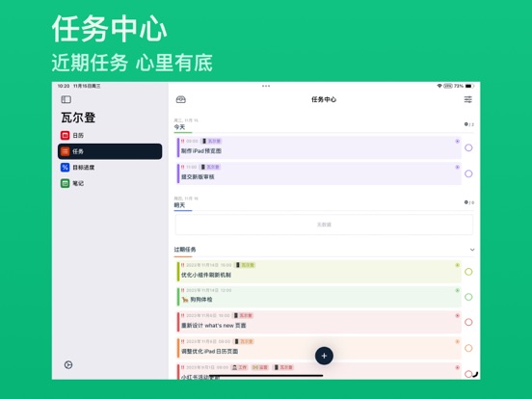Click the gauge icon beside 任务中心
Image resolution: width=532 pixels, height=399 pixels.
181,99
